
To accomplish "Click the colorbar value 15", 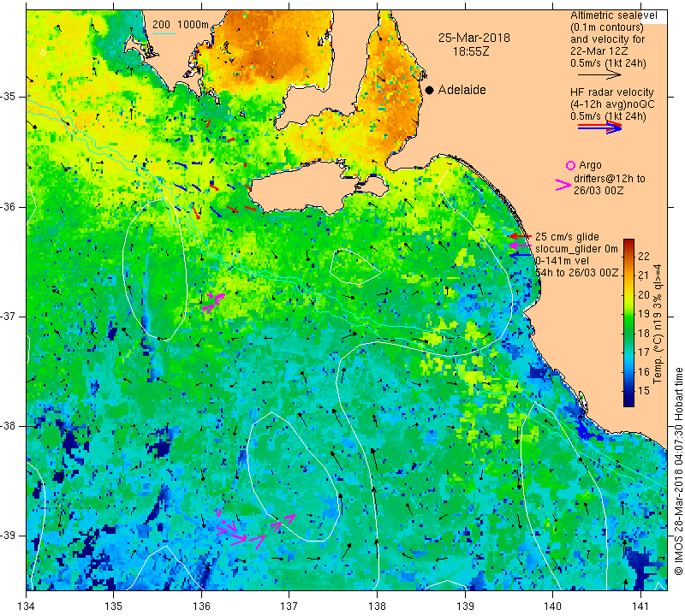I will click(x=644, y=390).
